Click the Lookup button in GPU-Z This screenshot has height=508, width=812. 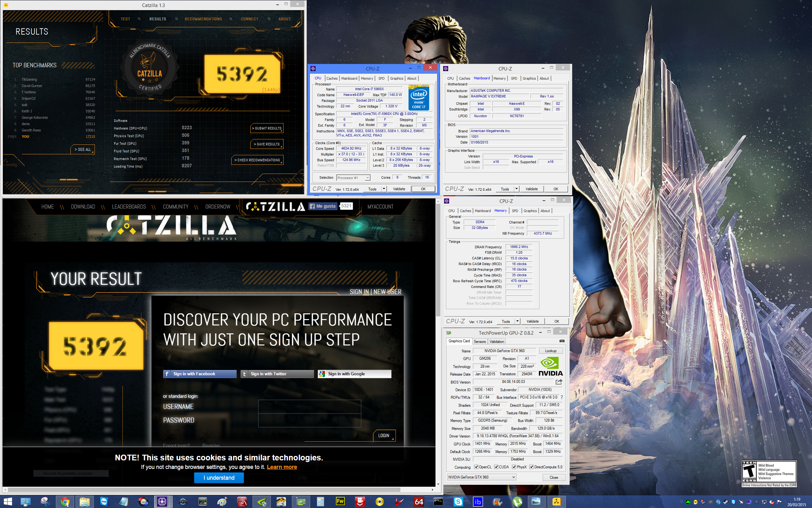(551, 351)
